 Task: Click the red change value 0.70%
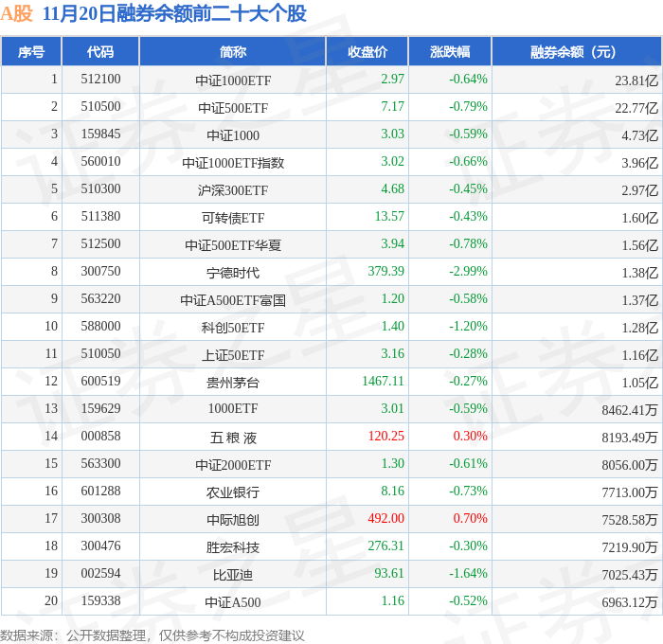470,518
